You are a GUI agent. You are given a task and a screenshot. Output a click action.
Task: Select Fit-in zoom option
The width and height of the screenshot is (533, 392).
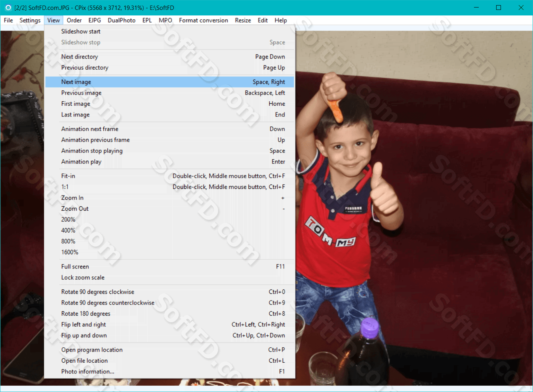(x=169, y=176)
